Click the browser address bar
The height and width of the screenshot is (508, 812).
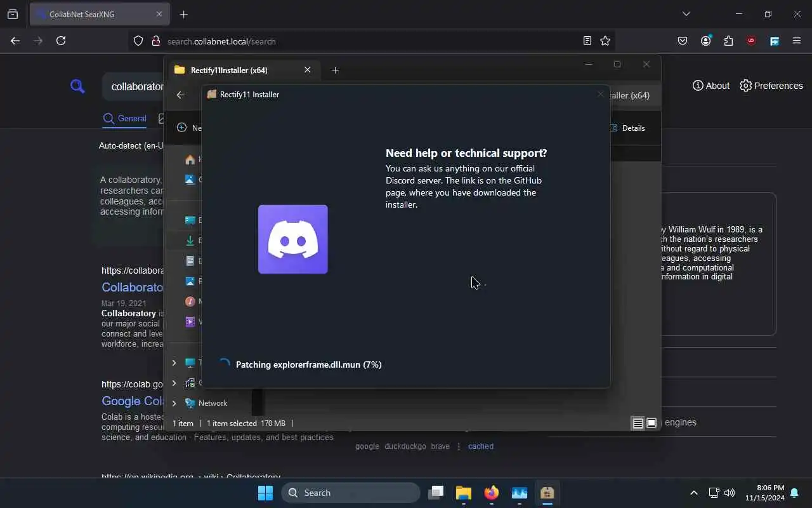(x=371, y=41)
